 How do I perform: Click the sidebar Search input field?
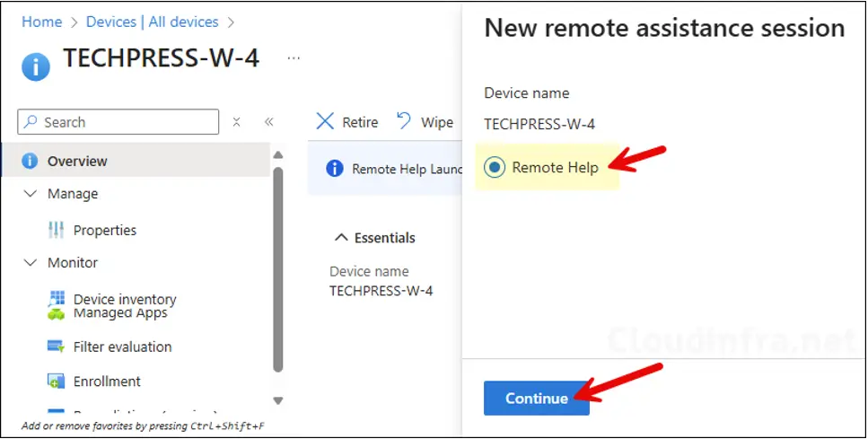pos(126,122)
